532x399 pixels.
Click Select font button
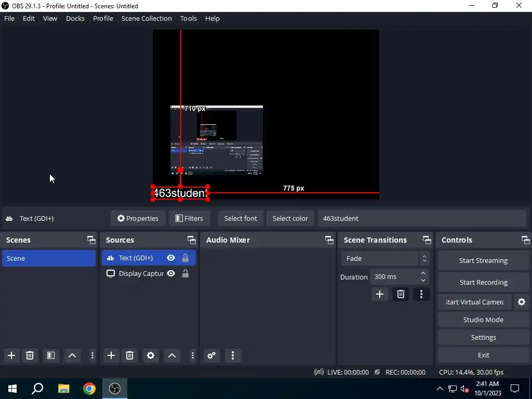tap(241, 218)
